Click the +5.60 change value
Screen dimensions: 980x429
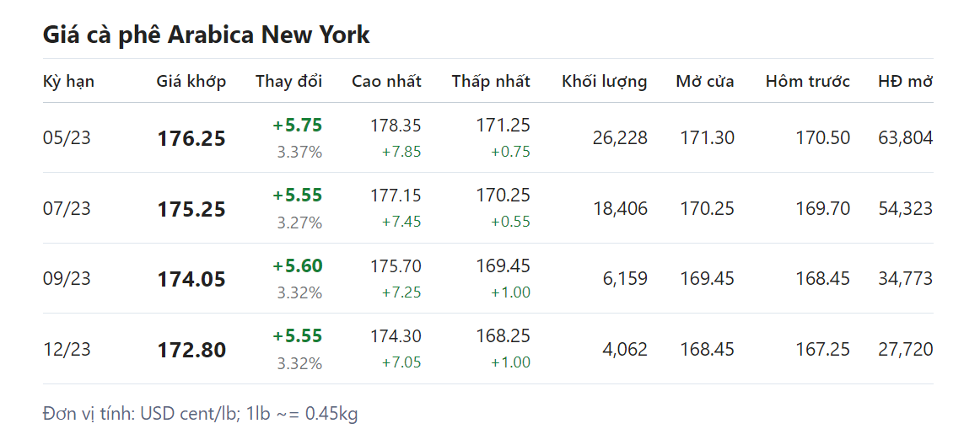(297, 266)
